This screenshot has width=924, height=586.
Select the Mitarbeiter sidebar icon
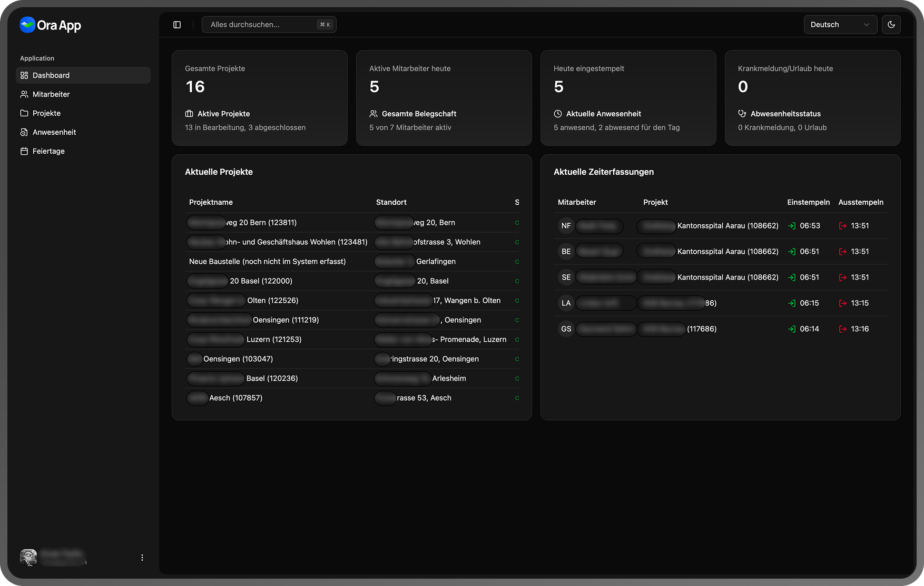(24, 94)
